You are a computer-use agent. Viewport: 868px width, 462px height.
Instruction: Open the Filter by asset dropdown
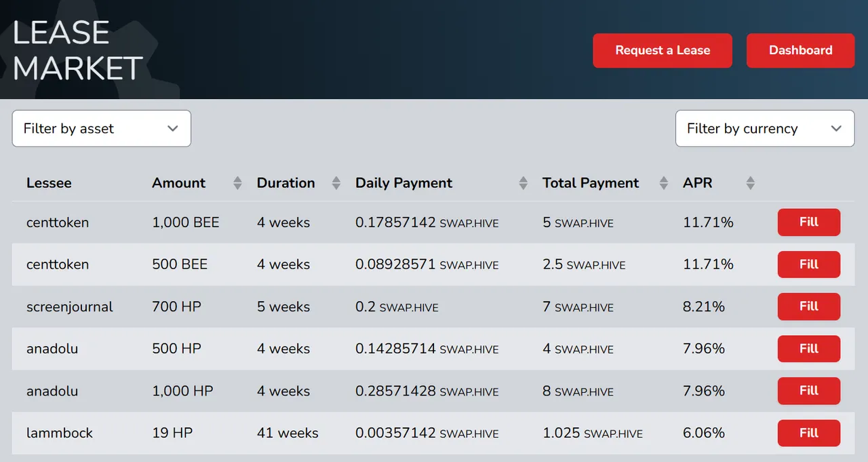[x=102, y=128]
